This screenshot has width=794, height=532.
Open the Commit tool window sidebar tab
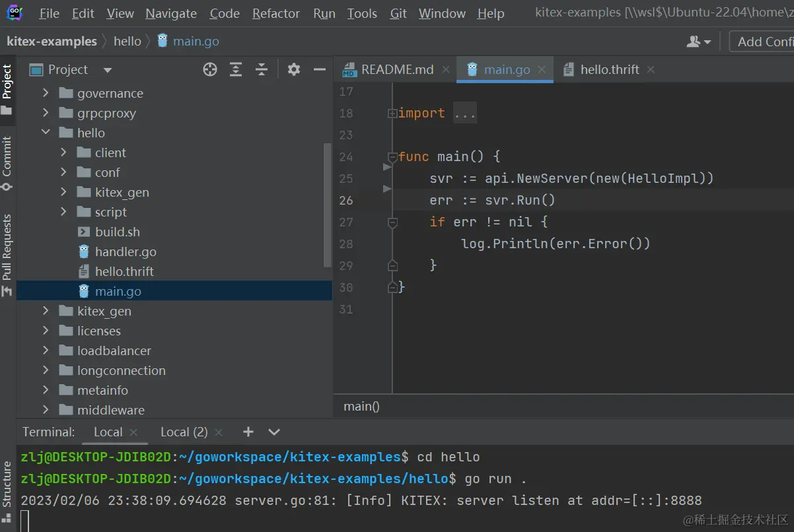point(7,164)
